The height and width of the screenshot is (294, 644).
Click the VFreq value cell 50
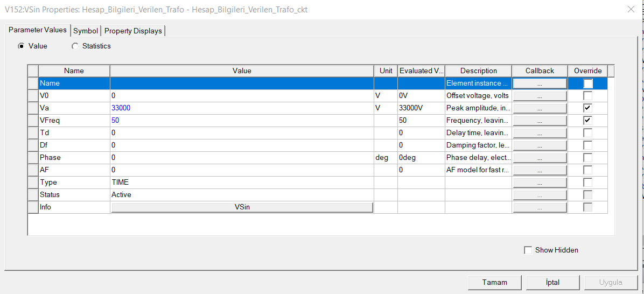coord(242,120)
